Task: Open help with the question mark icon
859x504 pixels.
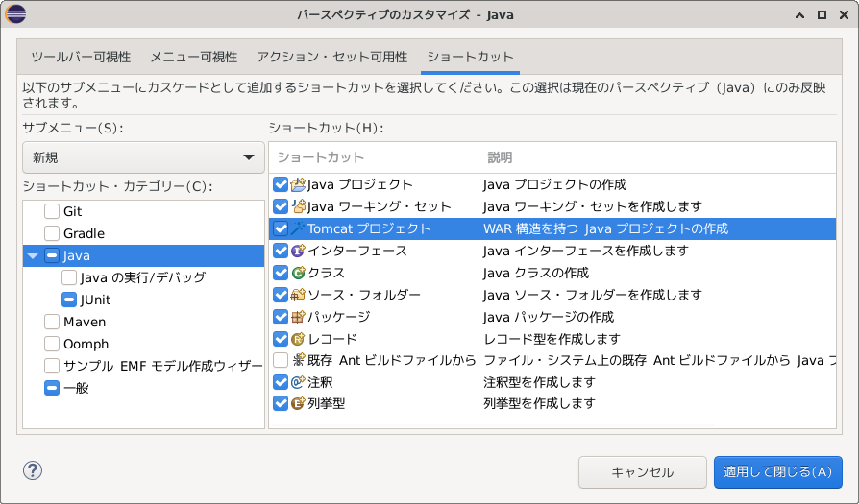Action: coord(33,470)
